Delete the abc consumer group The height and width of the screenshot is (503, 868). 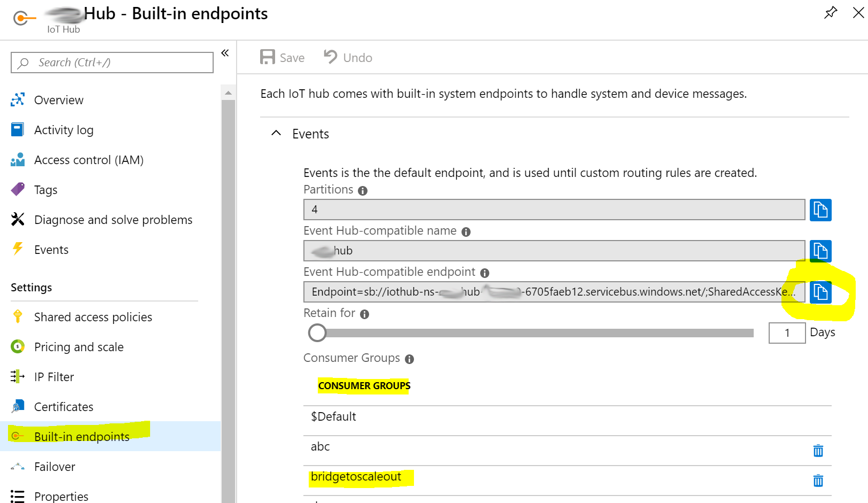point(818,451)
